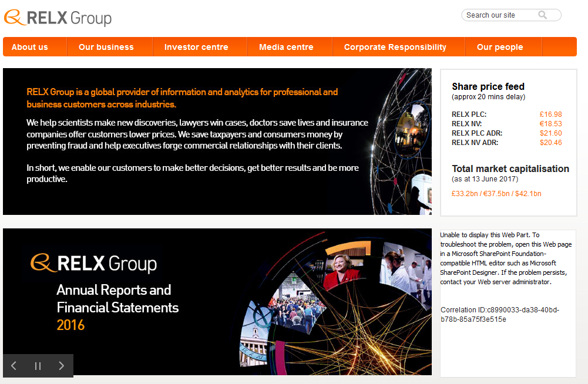Pause the banner slideshow

[x=38, y=366]
